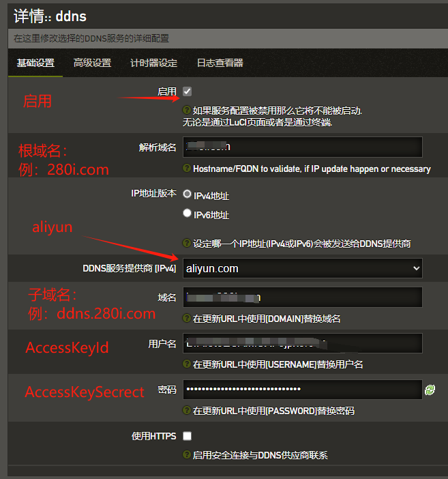Click help icon next to the [USERNAME] hint

click(186, 364)
